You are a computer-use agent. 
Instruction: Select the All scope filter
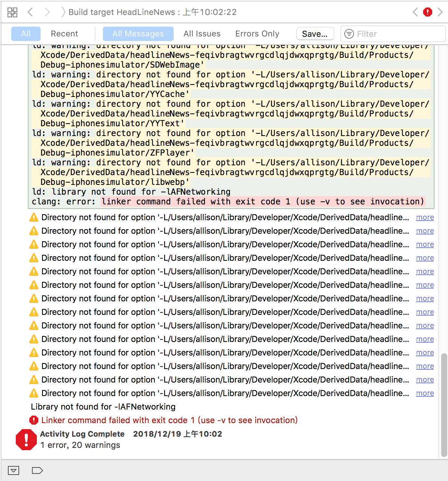tap(26, 34)
